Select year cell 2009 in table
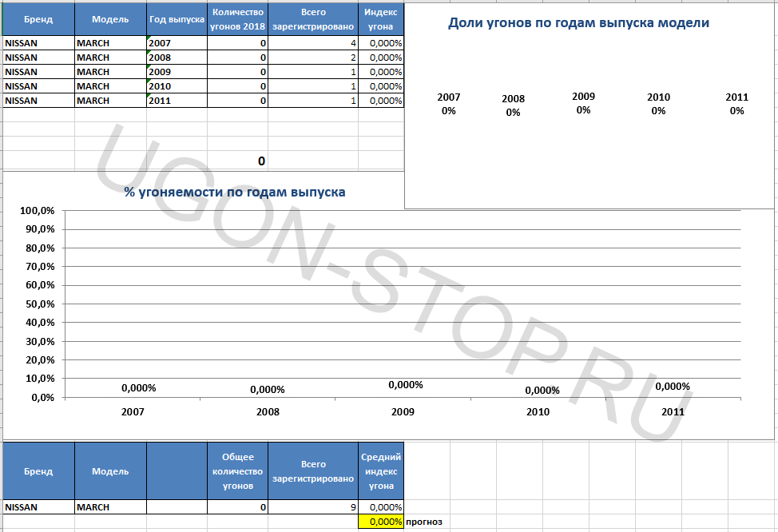The width and height of the screenshot is (778, 532). 177,72
